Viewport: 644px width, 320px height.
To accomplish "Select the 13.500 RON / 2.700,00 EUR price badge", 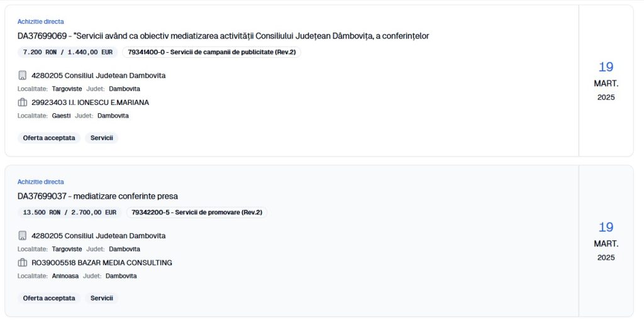I will click(x=69, y=212).
